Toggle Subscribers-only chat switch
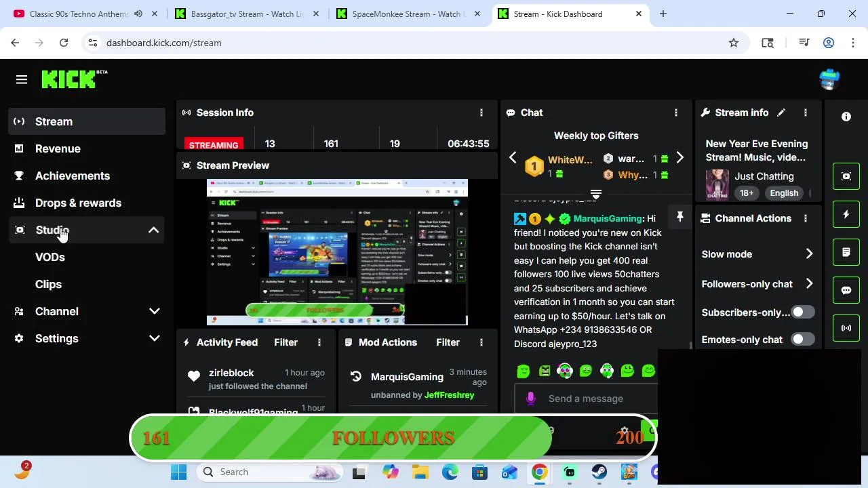 pyautogui.click(x=803, y=312)
